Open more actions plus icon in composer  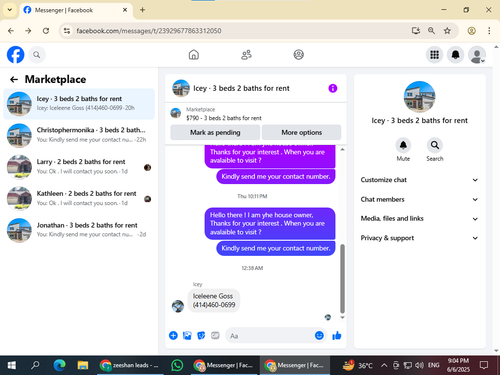point(173,335)
